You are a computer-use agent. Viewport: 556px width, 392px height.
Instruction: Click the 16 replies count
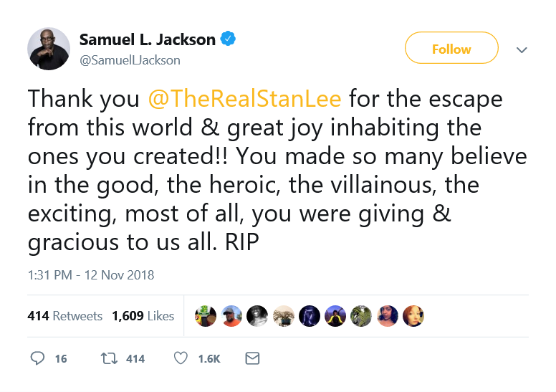(61, 358)
